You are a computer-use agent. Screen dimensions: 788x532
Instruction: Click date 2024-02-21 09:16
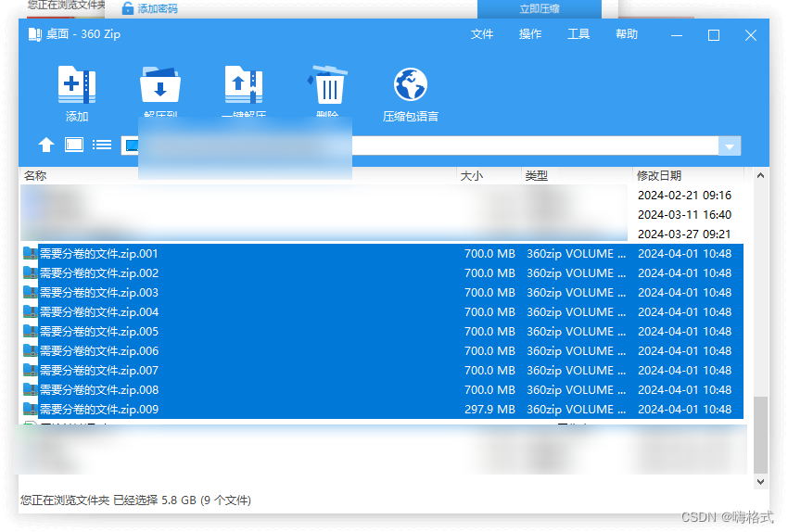click(x=684, y=195)
